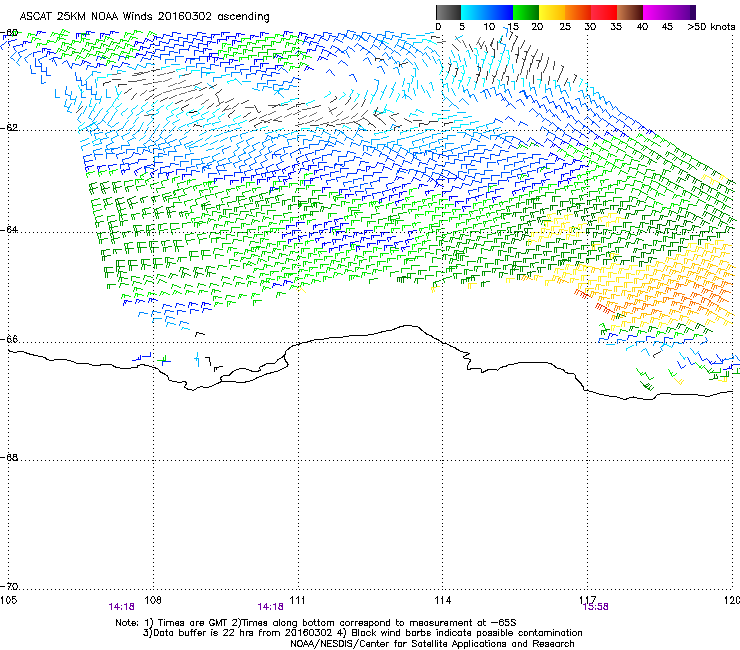Click the latitude label '-66'
Image resolution: width=740 pixels, height=650 pixels.
10,339
